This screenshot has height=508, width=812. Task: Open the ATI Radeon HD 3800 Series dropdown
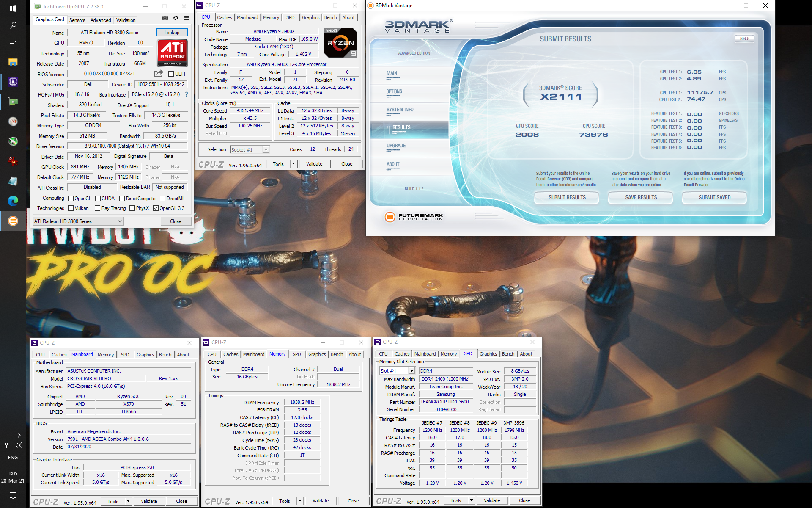[78, 221]
